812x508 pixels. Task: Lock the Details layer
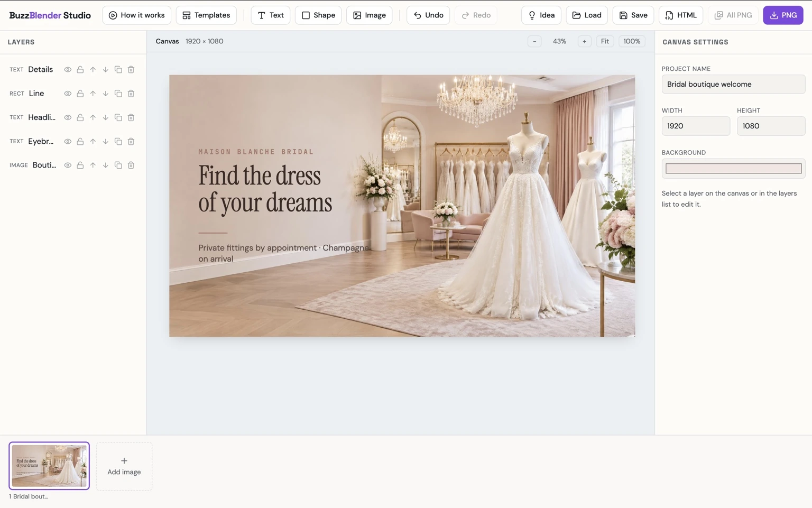point(80,70)
